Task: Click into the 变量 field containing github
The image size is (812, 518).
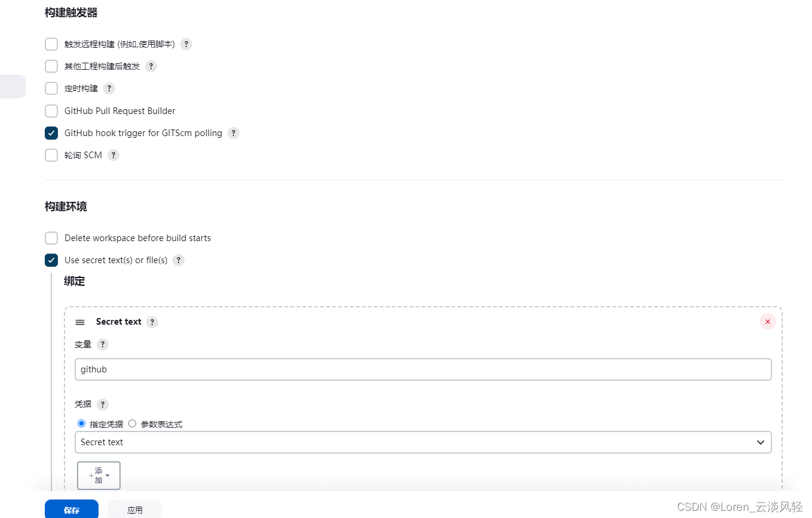Action: [x=423, y=369]
